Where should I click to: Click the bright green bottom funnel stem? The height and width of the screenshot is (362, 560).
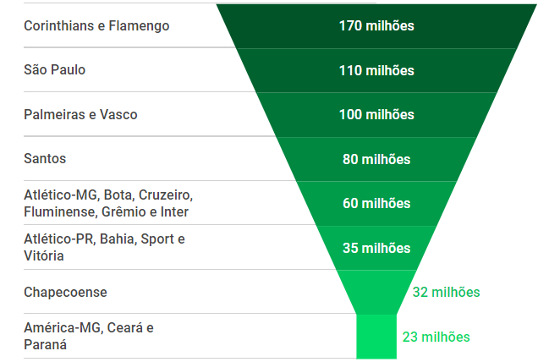pos(376,337)
